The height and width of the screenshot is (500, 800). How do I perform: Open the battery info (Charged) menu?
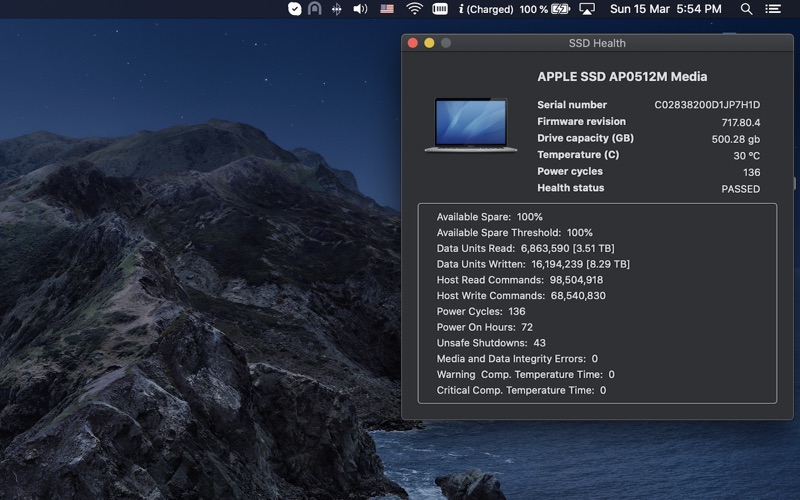click(486, 9)
